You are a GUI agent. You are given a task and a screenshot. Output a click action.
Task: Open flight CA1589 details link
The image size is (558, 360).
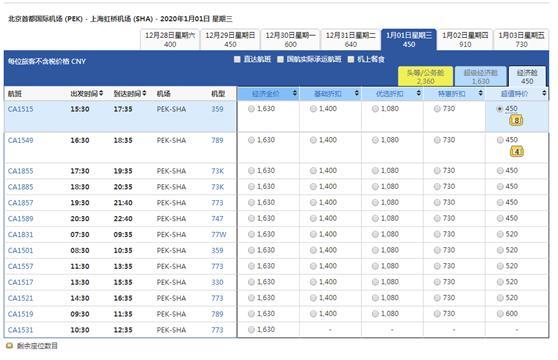21,219
